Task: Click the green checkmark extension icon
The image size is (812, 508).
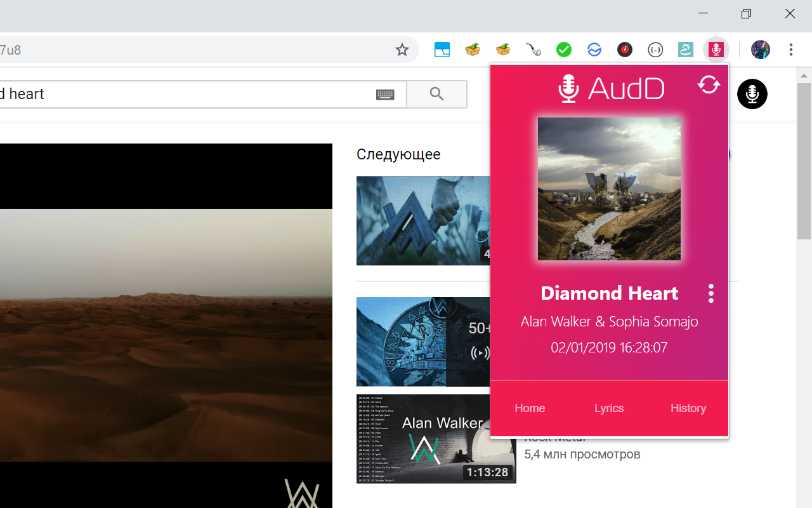Action: pos(564,50)
